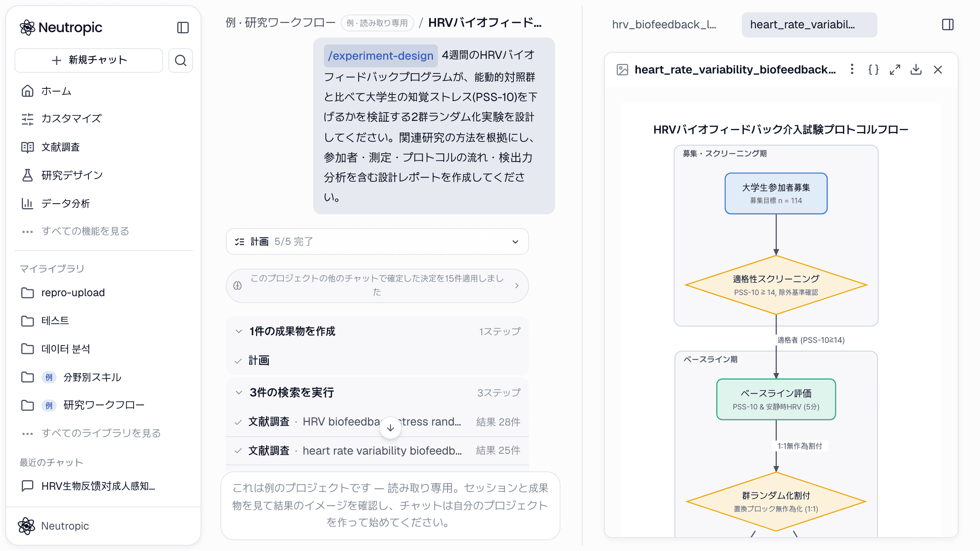Open カスタマイズ settings page
980x551 pixels.
[x=103, y=119]
